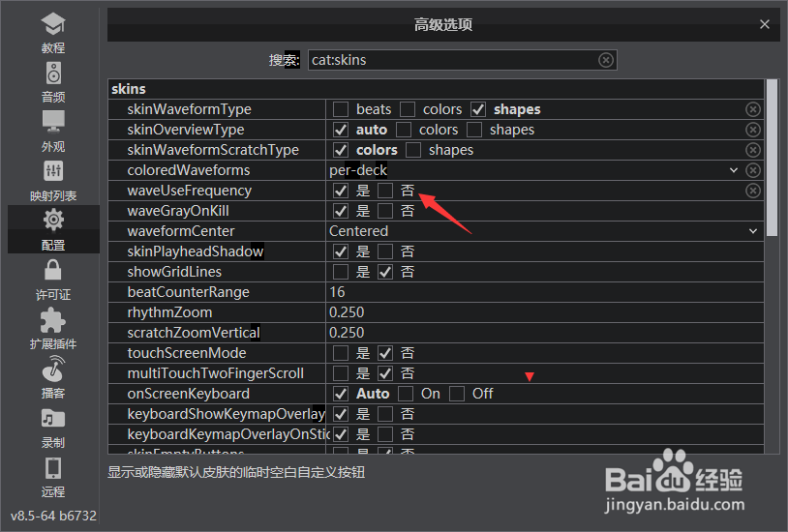Viewport: 788px width, 532px height.
Task: Click the onScreenKeyboard setting name
Action: tap(189, 394)
